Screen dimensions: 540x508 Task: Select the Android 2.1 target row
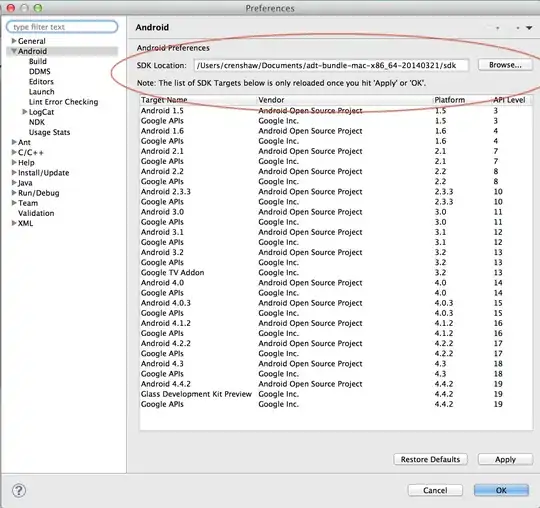tap(336, 151)
